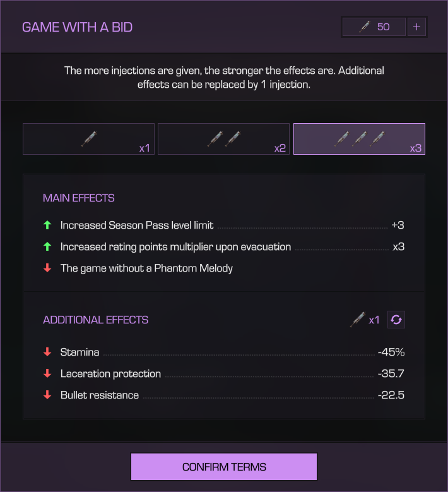Click the red arrow beside Laceration protection

(x=47, y=374)
